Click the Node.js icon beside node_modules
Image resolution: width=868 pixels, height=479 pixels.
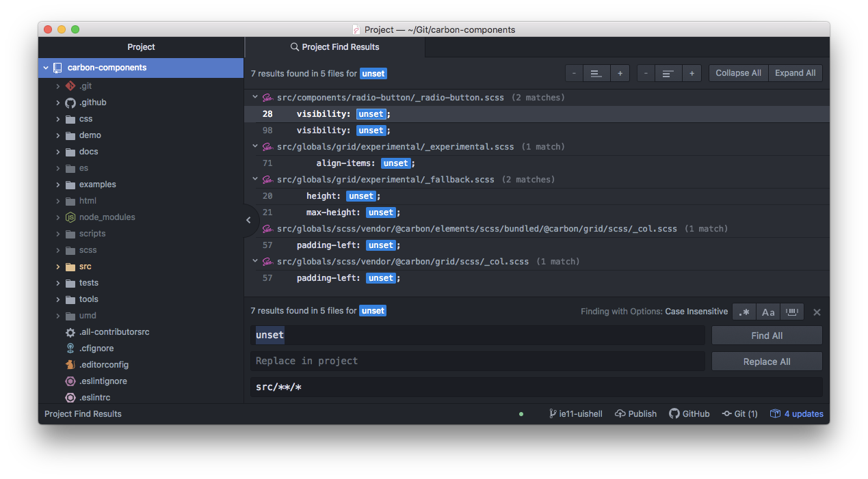click(x=70, y=217)
